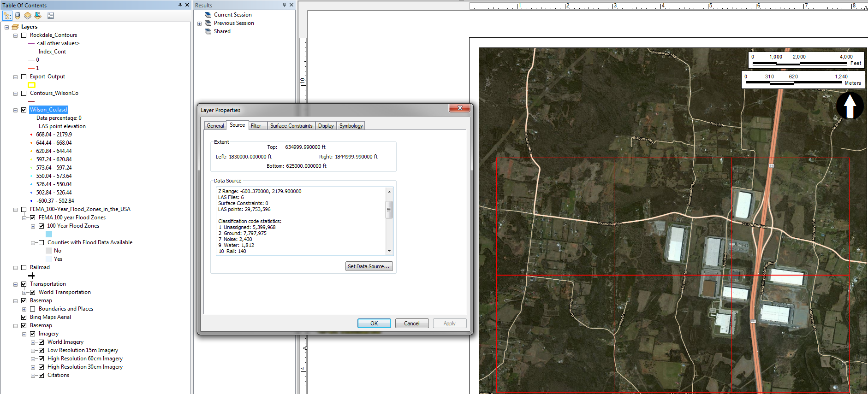Expand the Previous Session results node
Screen dimensions: 868x394
(x=200, y=24)
